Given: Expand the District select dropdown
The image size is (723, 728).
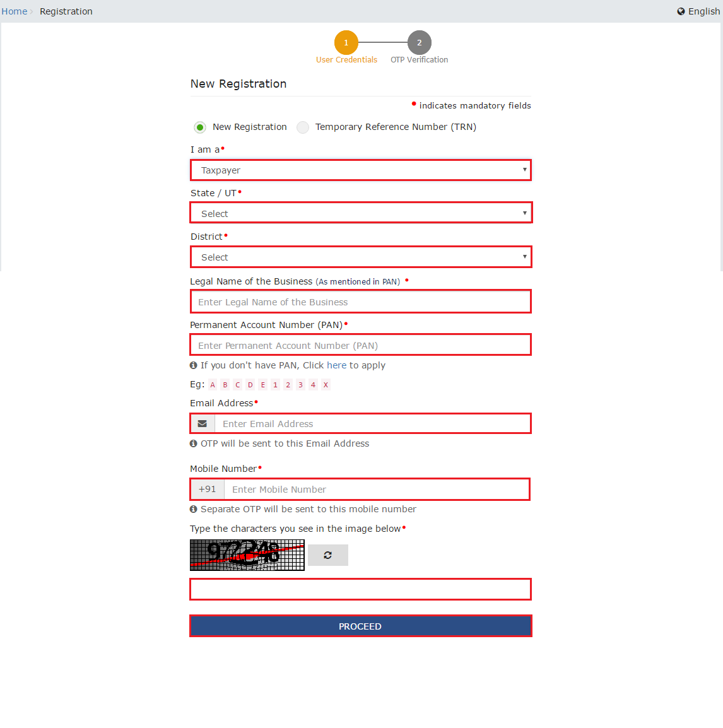Looking at the screenshot, I should [x=360, y=257].
